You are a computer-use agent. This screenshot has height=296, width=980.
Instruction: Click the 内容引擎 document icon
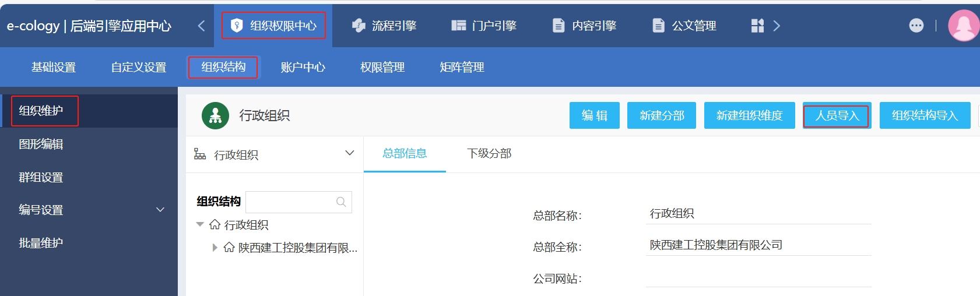tap(558, 26)
